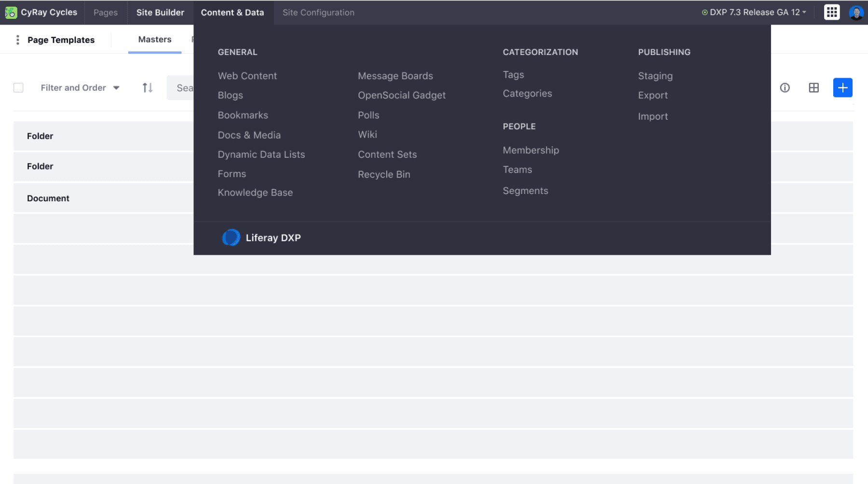Tick the select all checkbox
This screenshot has width=868, height=484.
(18, 88)
